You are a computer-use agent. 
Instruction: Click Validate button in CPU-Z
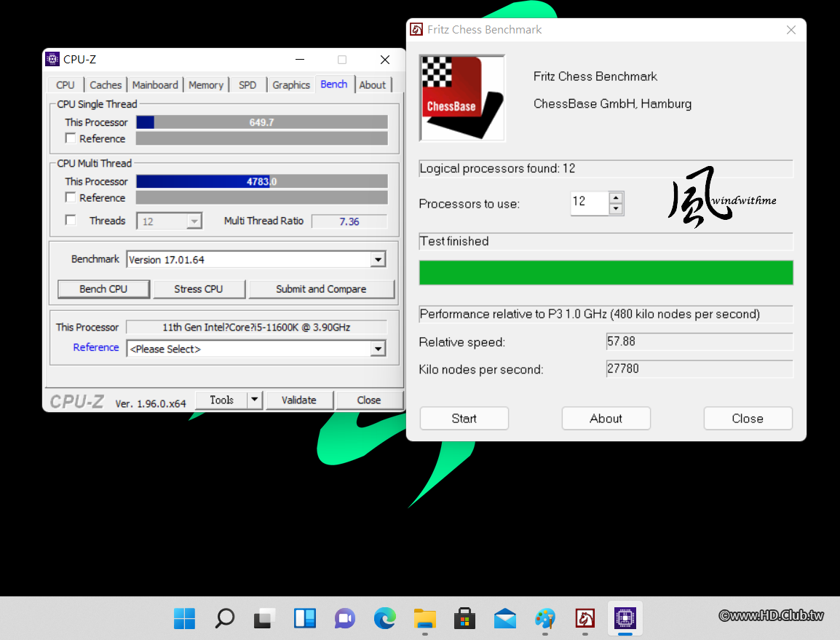[299, 400]
